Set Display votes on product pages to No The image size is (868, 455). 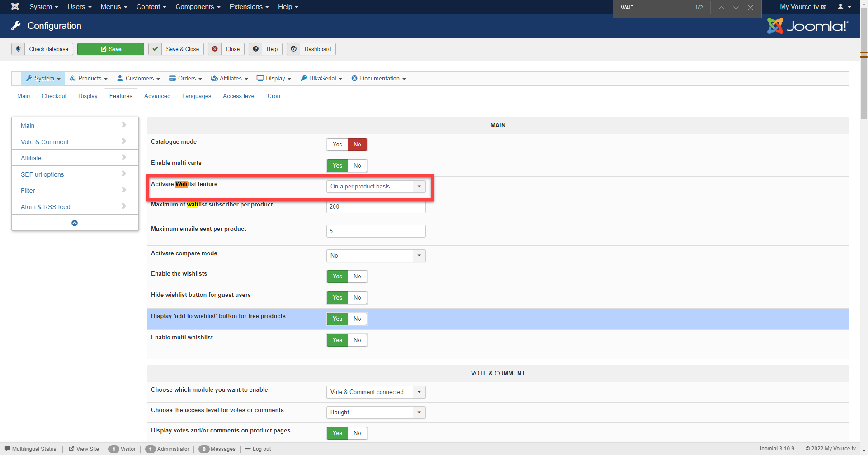357,433
